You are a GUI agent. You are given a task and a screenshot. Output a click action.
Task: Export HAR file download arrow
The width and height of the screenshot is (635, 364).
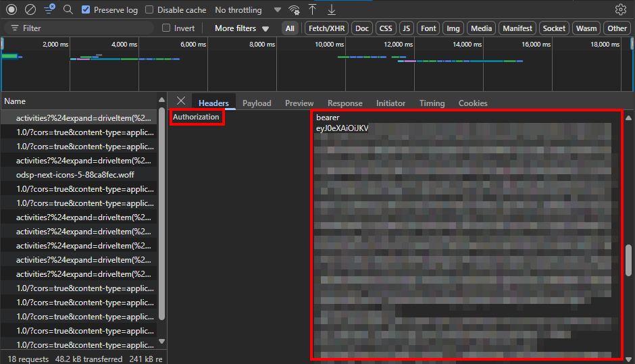331,9
